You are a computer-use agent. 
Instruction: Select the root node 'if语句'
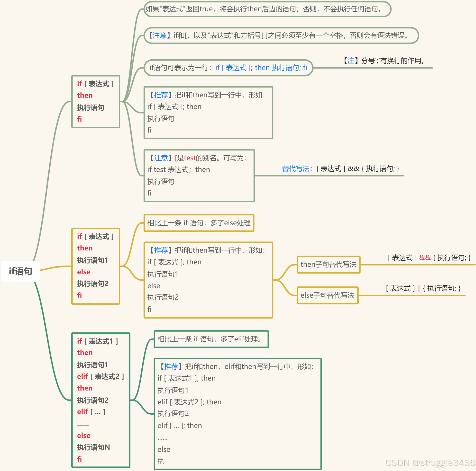coord(20,271)
